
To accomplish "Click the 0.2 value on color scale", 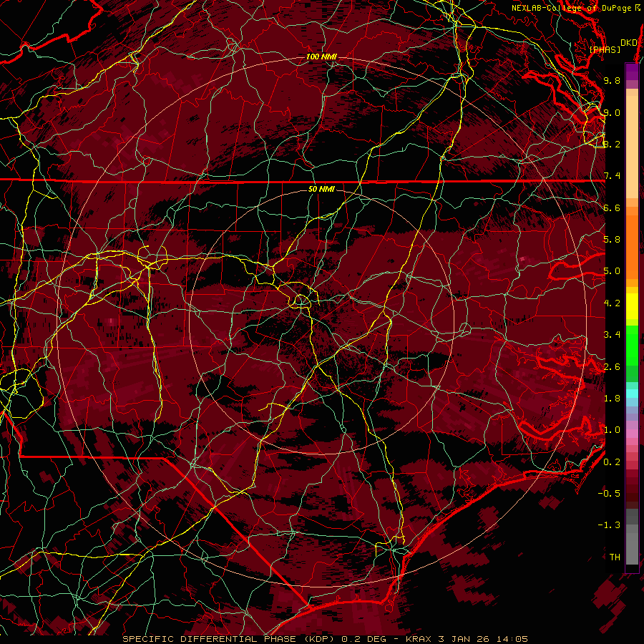I will tap(612, 462).
